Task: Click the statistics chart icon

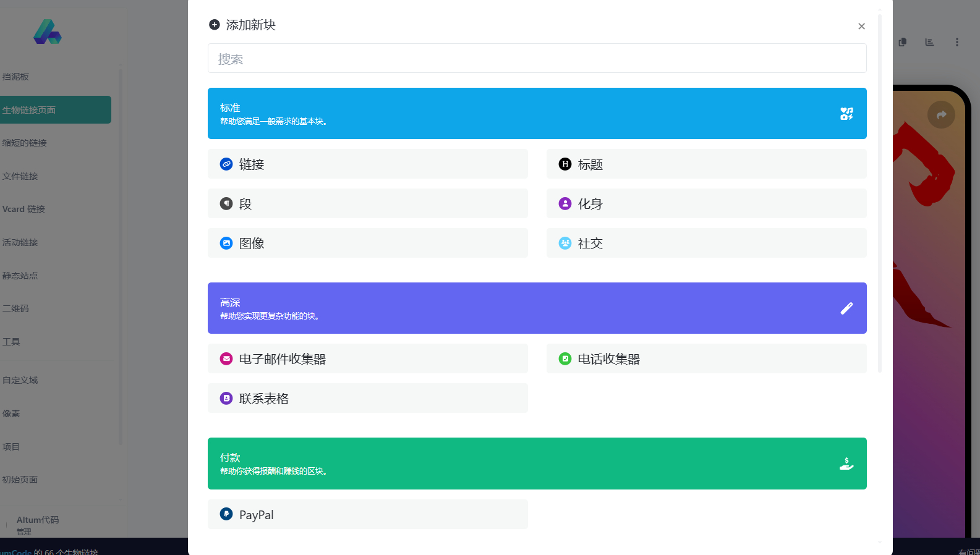Action: [929, 42]
